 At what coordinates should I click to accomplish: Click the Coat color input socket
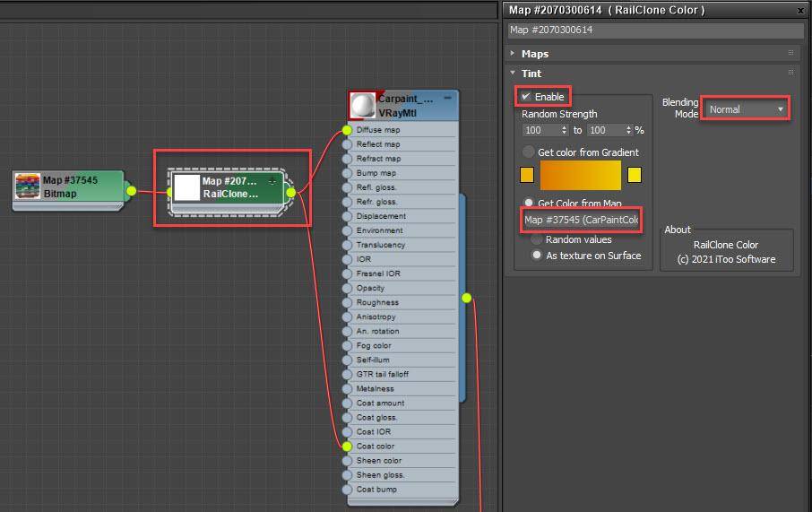(x=348, y=446)
